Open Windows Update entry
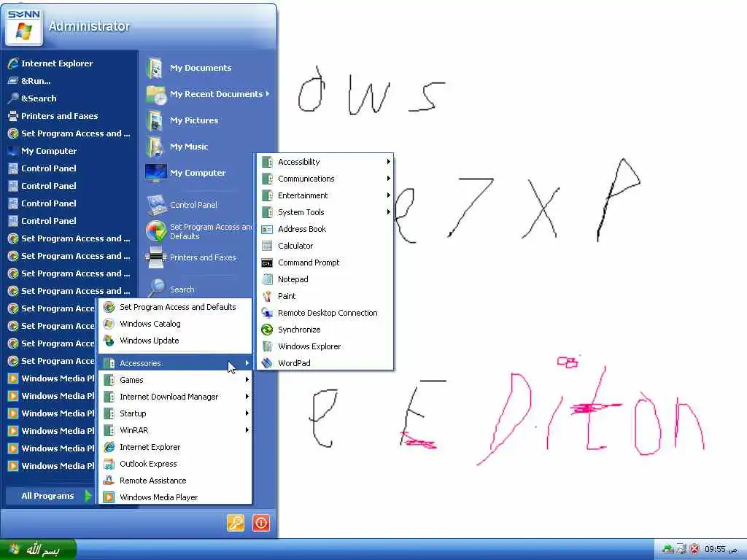 click(175, 341)
